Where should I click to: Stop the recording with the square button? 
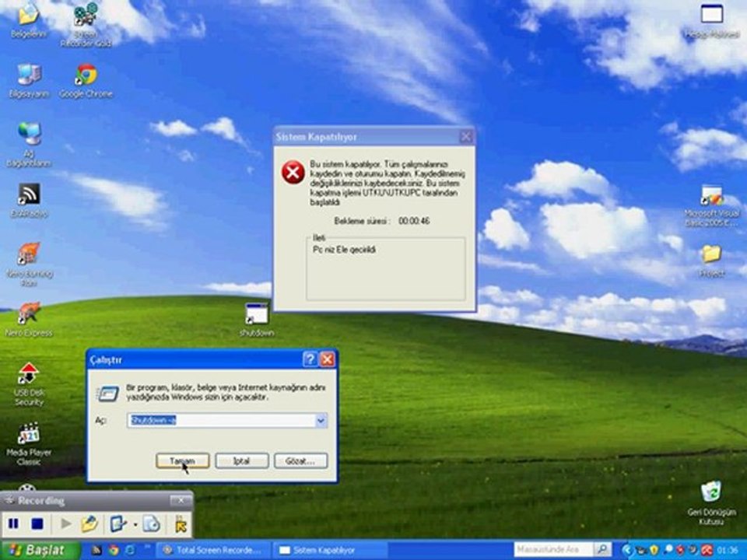[x=37, y=523]
